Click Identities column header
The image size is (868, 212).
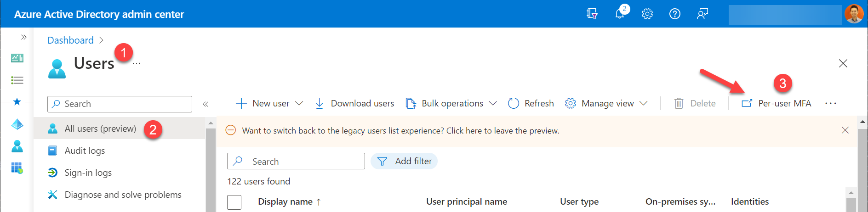pos(750,201)
